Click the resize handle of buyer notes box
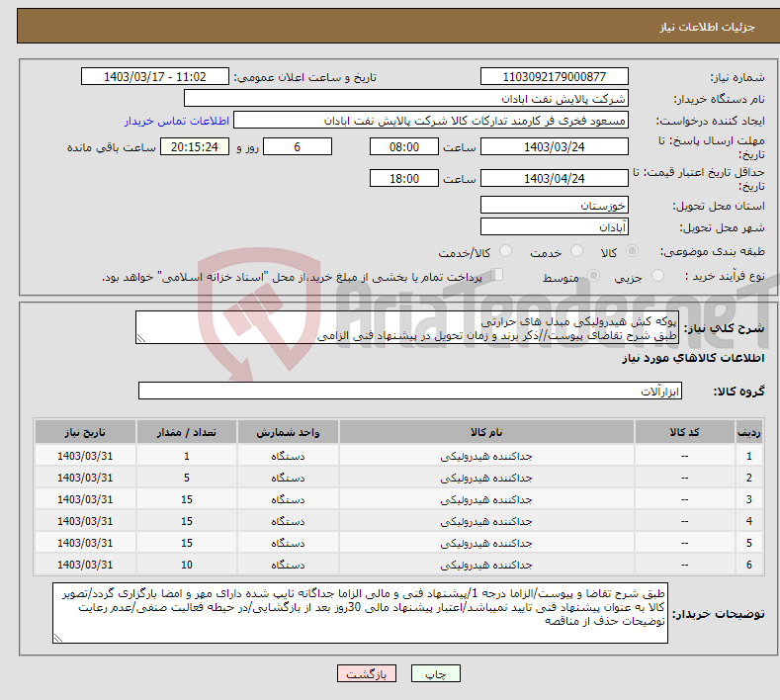The height and width of the screenshot is (700, 780). 58,638
